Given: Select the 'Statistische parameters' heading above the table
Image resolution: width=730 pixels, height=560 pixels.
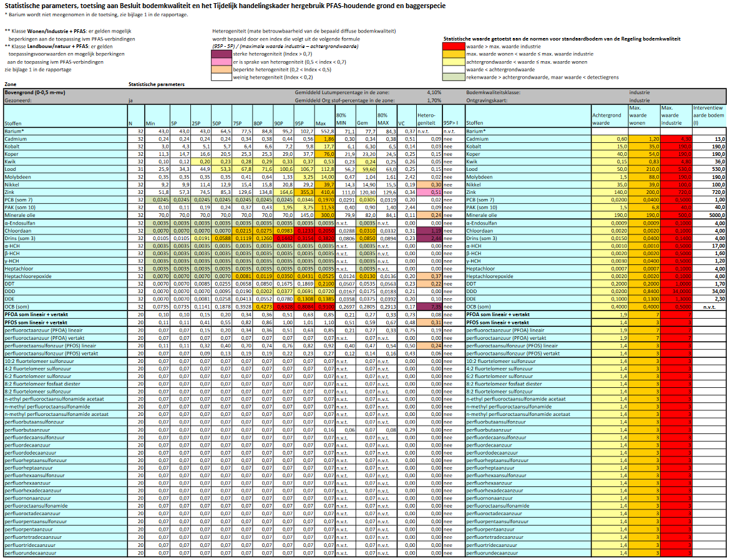Looking at the screenshot, I should [x=157, y=84].
